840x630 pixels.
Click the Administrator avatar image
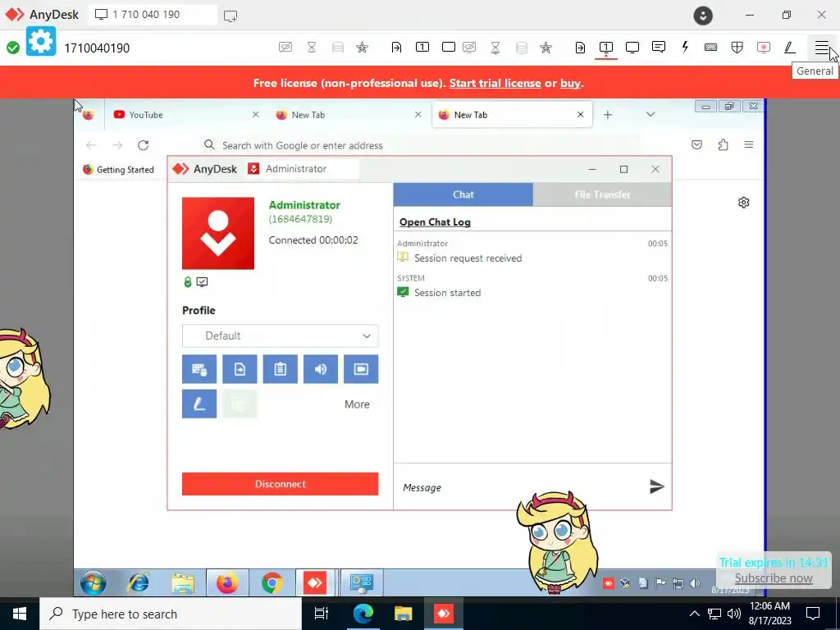coord(218,233)
